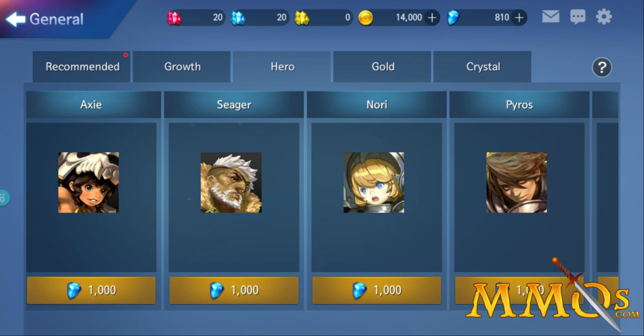The height and width of the screenshot is (336, 644).
Task: Select Pyros hero portrait
Action: point(517,182)
